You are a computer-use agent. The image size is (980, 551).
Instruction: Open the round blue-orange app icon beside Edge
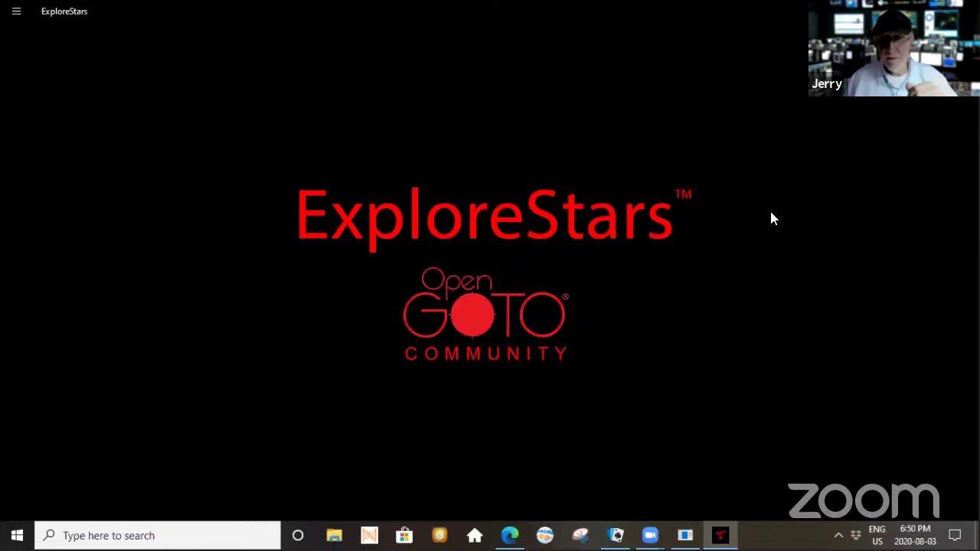(x=545, y=536)
